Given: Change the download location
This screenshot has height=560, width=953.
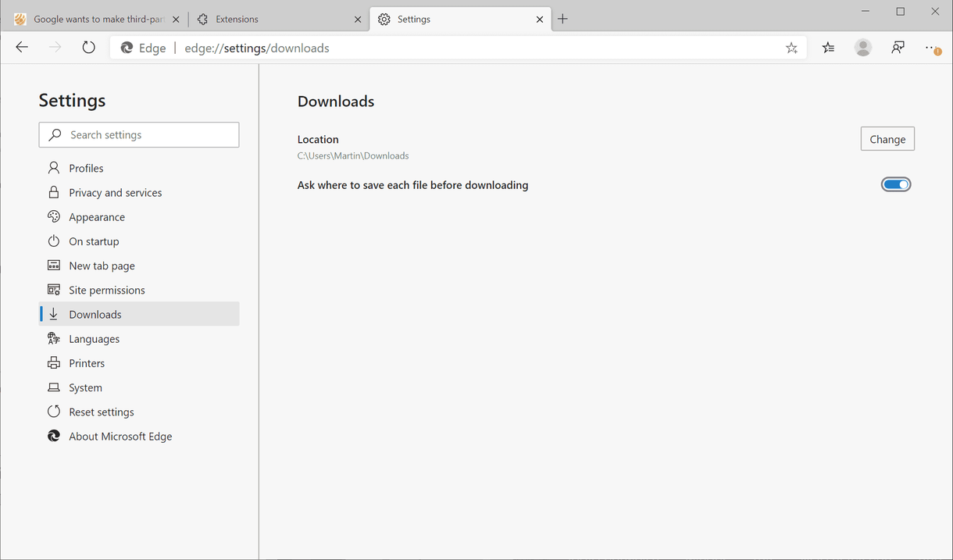Looking at the screenshot, I should 887,139.
